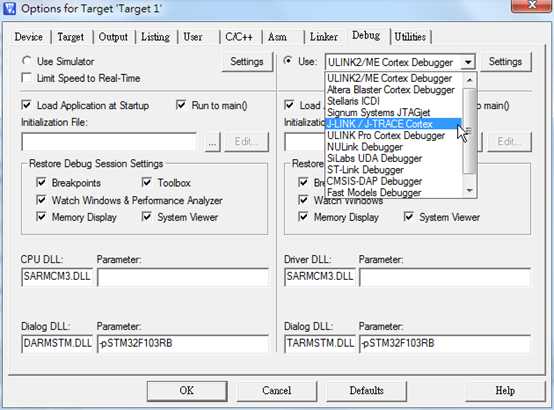Image resolution: width=554 pixels, height=410 pixels.
Task: Choose Altera Blaster Cortex Debugger
Action: coord(391,90)
